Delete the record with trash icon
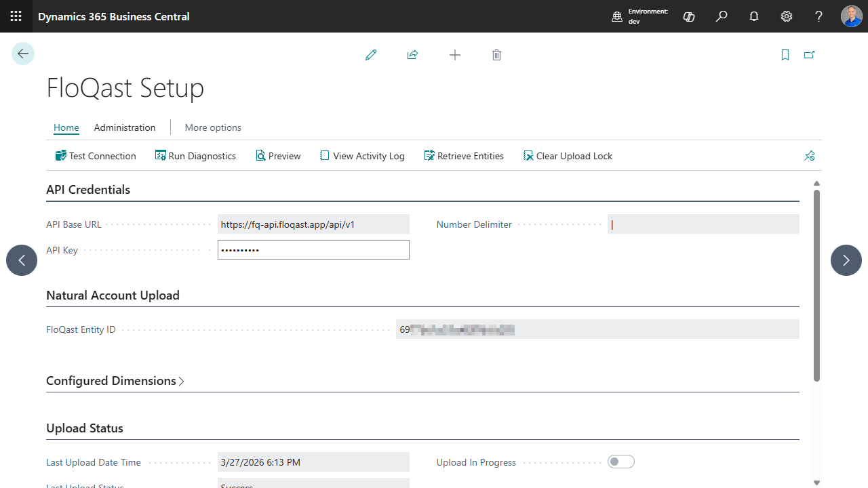The width and height of the screenshot is (868, 488). (496, 55)
